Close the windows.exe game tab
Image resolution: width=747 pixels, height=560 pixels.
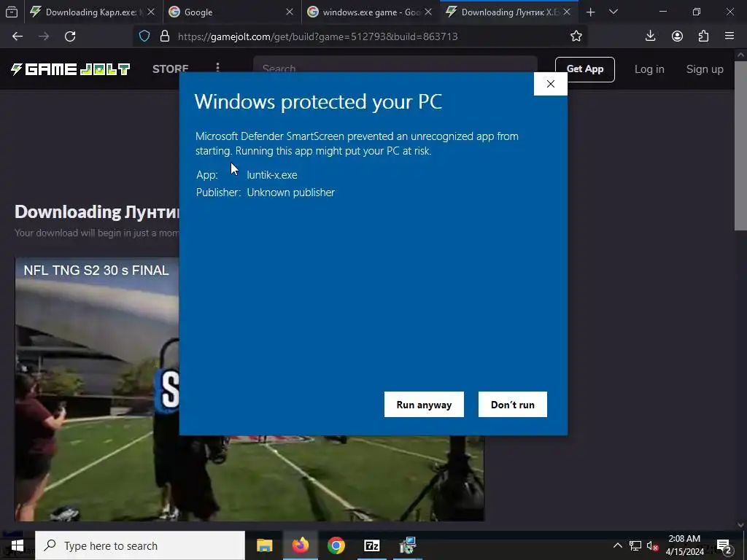(x=428, y=12)
